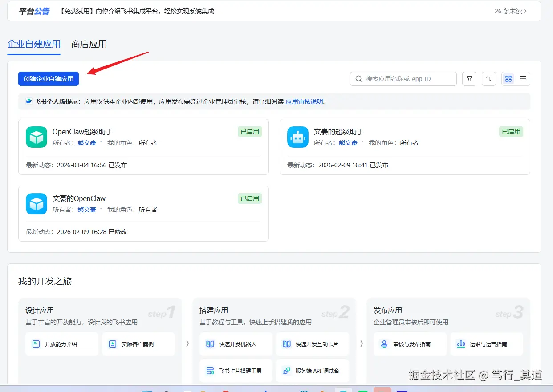
Task: Open 快速开发机器人 from the tutorial cards
Action: click(236, 344)
